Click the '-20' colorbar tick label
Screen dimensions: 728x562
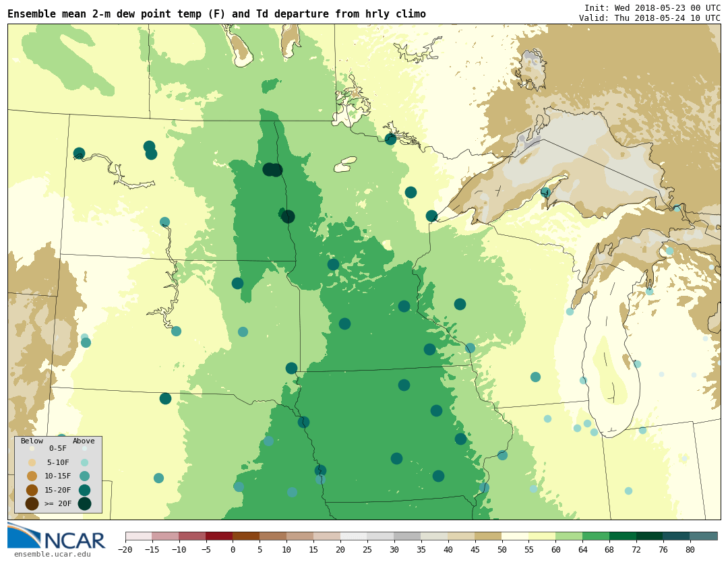tap(125, 549)
